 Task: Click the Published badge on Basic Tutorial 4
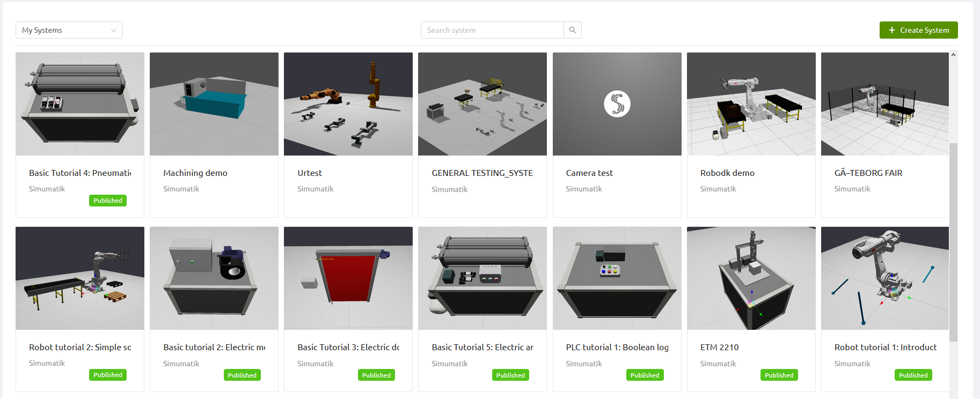(x=108, y=201)
